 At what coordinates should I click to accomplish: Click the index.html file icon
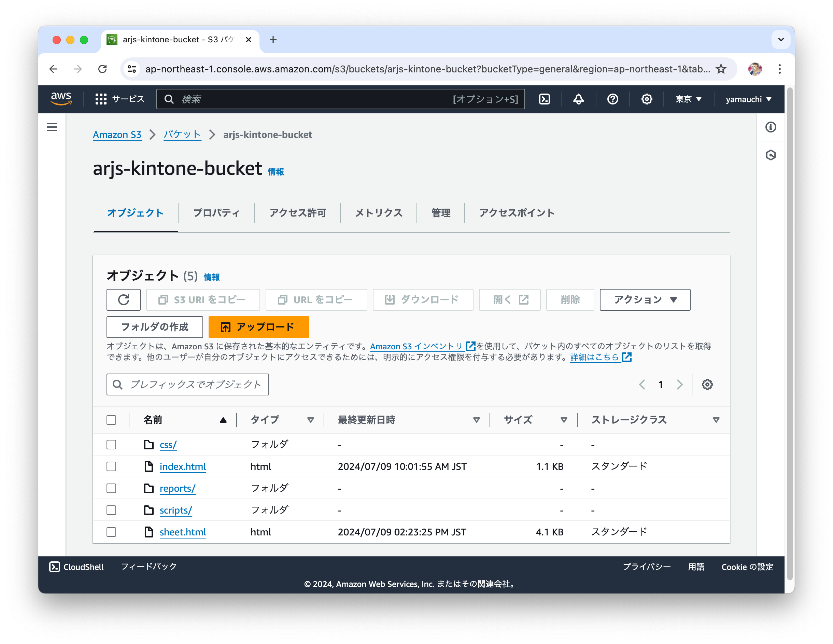coord(149,466)
